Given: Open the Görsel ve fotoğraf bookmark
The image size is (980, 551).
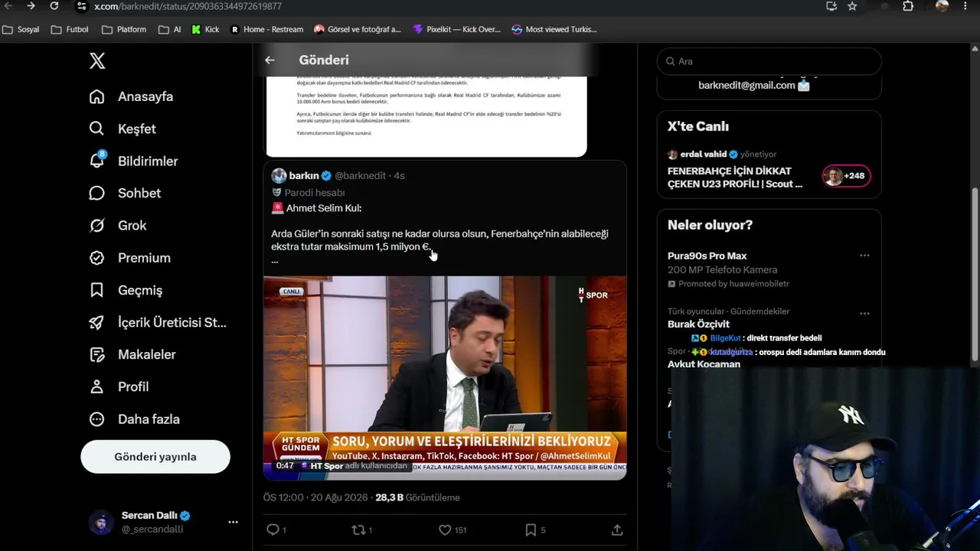Looking at the screenshot, I should [358, 29].
